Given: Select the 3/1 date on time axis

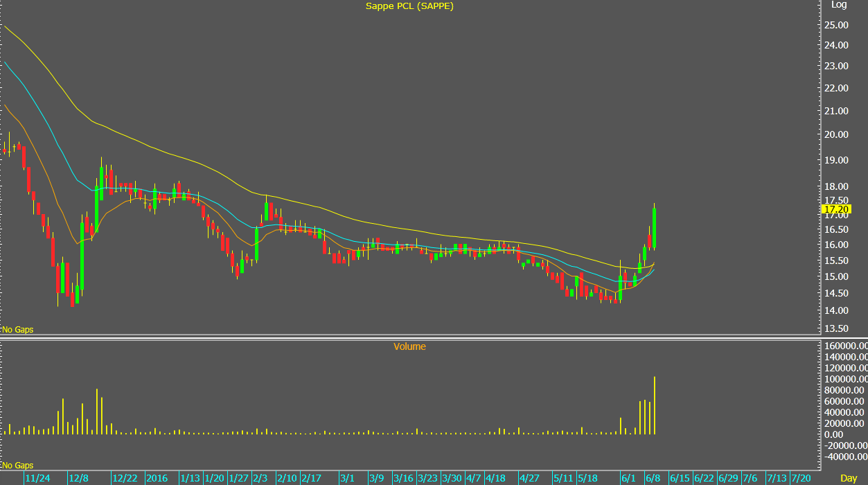Looking at the screenshot, I should tap(348, 479).
